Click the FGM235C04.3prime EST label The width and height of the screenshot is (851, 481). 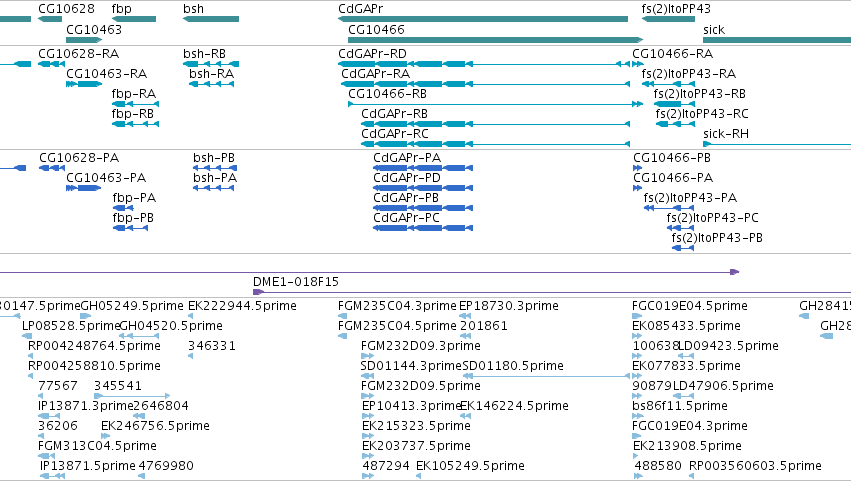pyautogui.click(x=397, y=306)
